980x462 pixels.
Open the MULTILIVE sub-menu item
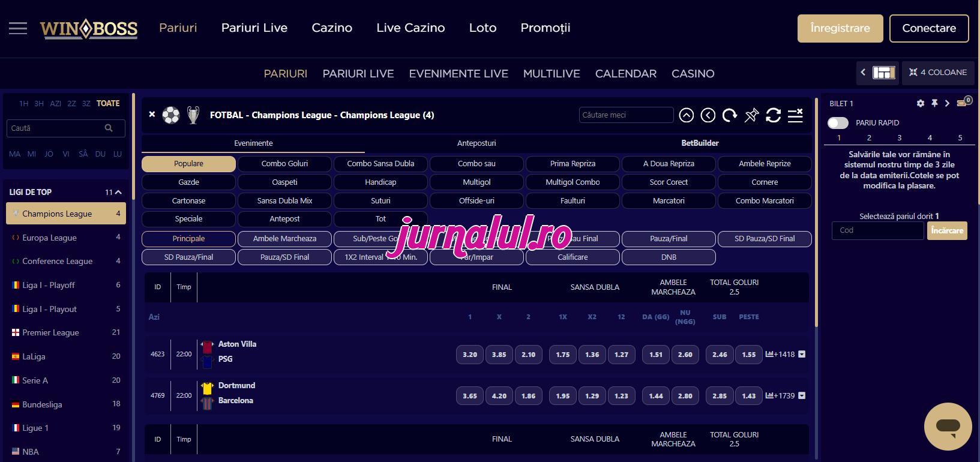(552, 74)
